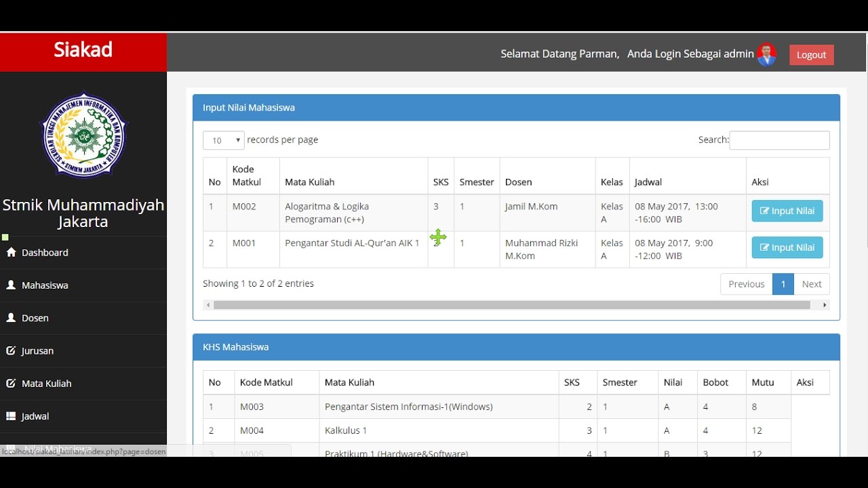Click the Mahasiswa user icon in sidebar

pos(11,285)
